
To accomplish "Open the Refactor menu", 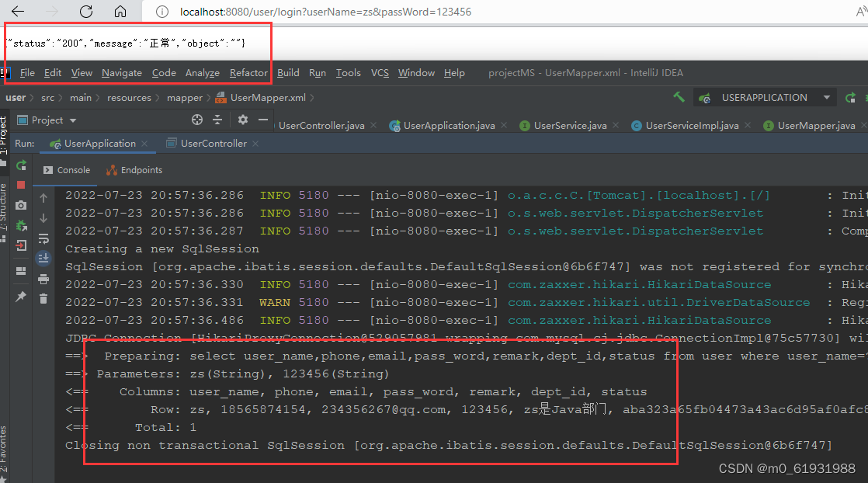I will point(248,72).
